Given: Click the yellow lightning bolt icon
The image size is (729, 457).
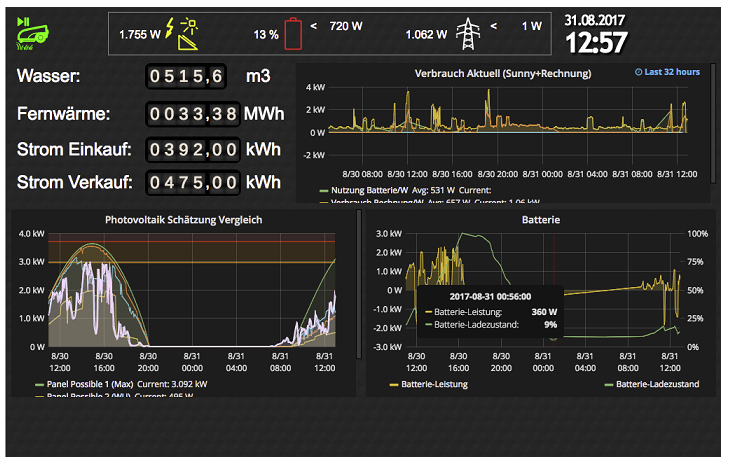Looking at the screenshot, I should click(170, 28).
